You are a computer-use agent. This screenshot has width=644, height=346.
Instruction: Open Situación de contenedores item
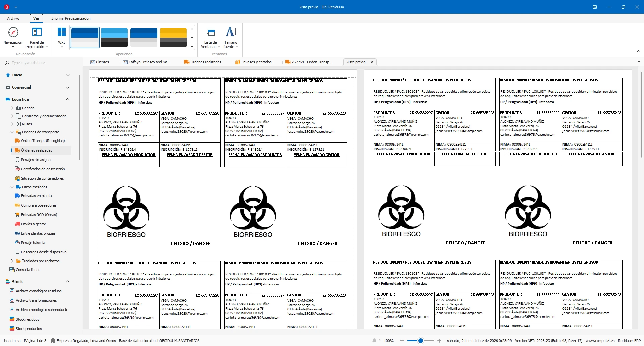42,178
